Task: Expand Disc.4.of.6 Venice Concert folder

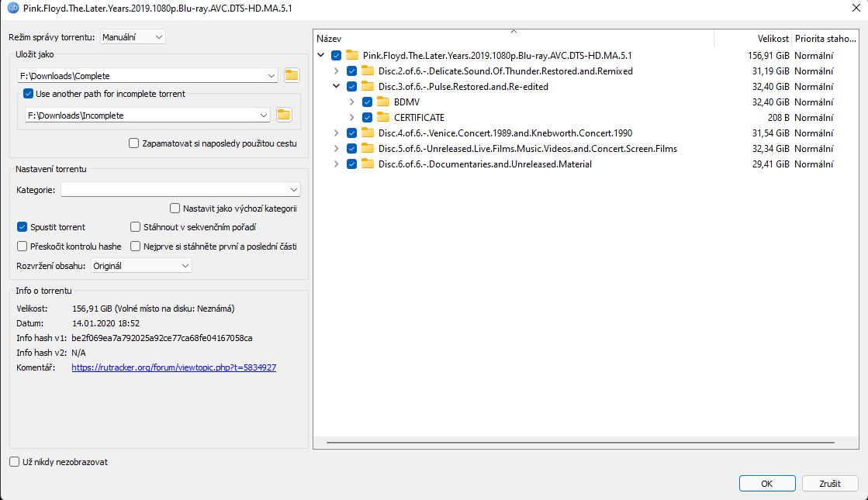Action: point(336,133)
